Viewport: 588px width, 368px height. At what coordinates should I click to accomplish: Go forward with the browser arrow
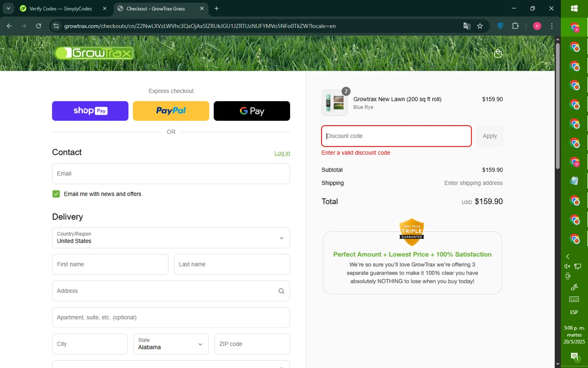click(x=24, y=26)
